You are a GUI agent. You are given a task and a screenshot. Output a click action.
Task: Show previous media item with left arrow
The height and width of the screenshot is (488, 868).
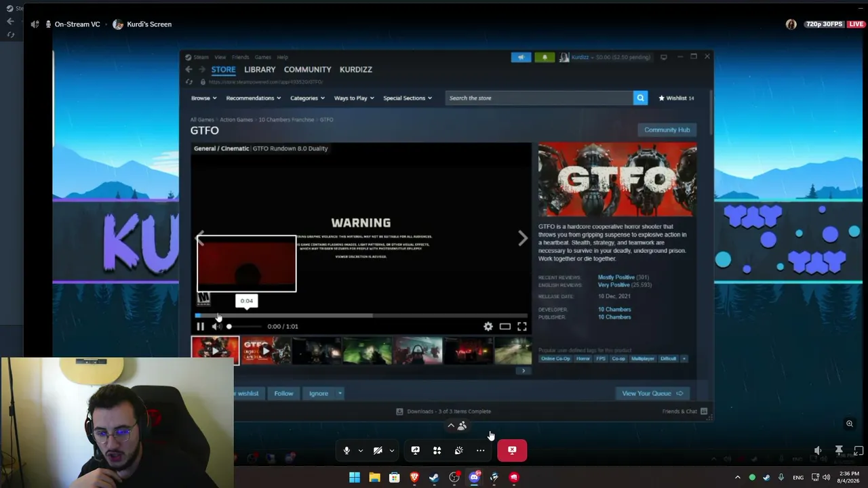pyautogui.click(x=200, y=238)
